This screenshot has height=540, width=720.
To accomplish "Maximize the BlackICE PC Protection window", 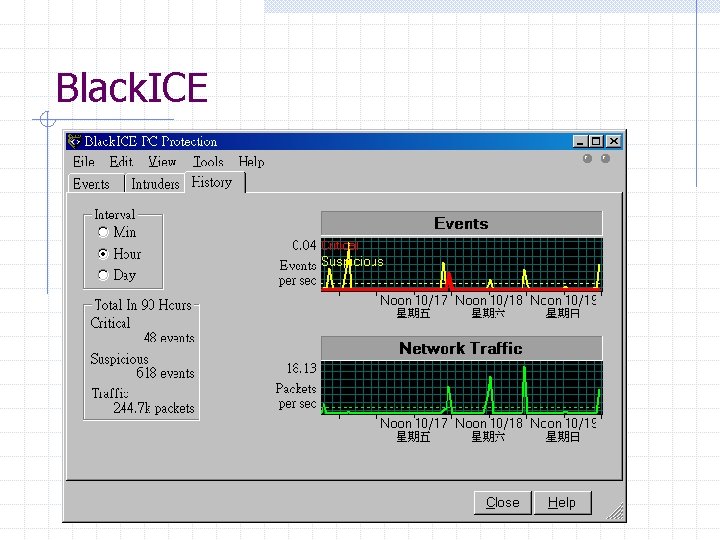I will (596, 141).
